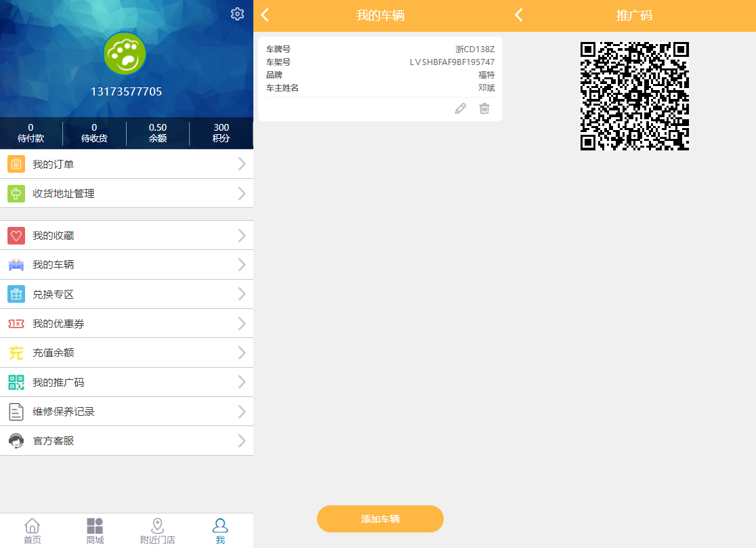Click the promotion QR code image

[635, 96]
